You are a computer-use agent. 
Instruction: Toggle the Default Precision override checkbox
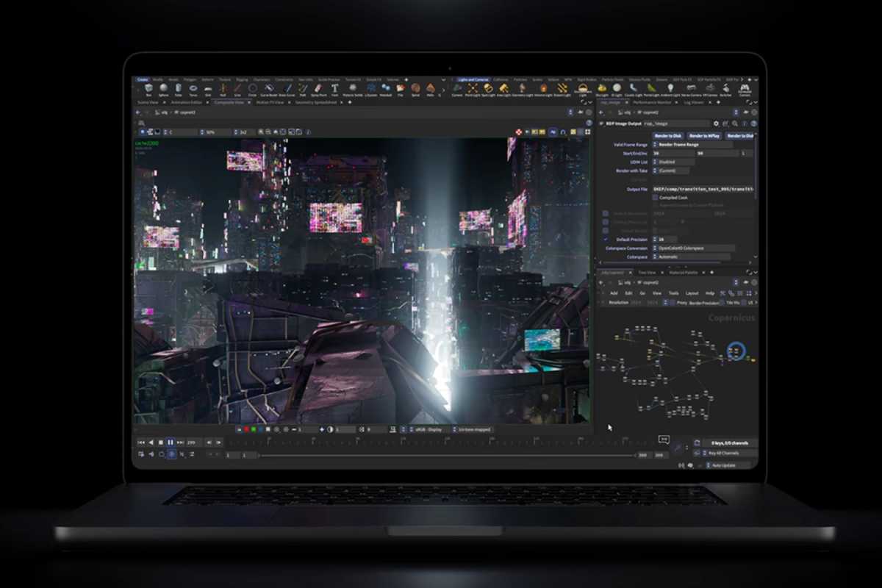pos(606,240)
